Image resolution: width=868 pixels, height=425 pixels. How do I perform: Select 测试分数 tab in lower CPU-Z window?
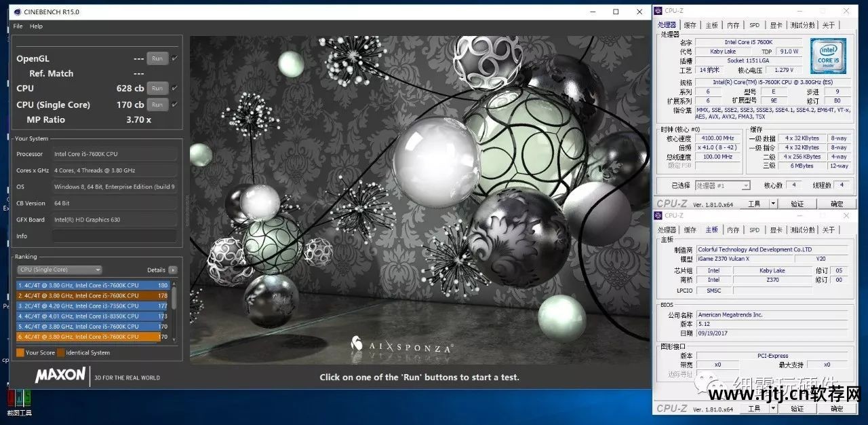803,230
